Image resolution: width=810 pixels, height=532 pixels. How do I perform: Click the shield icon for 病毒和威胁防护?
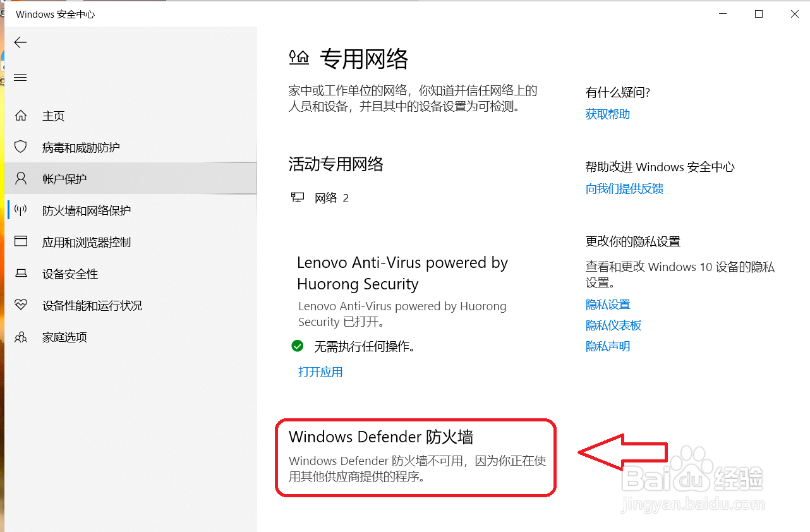21,147
